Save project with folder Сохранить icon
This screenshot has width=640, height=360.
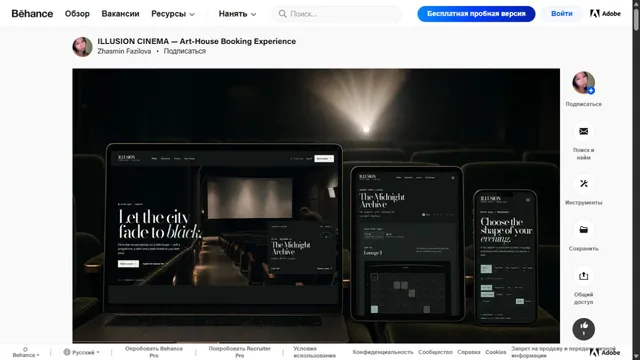click(583, 230)
